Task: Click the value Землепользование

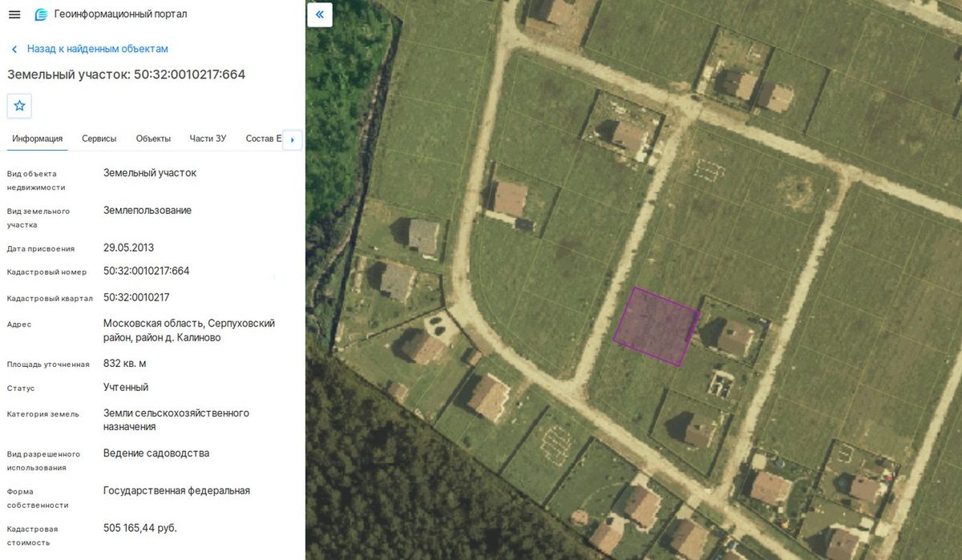Action: tap(148, 210)
